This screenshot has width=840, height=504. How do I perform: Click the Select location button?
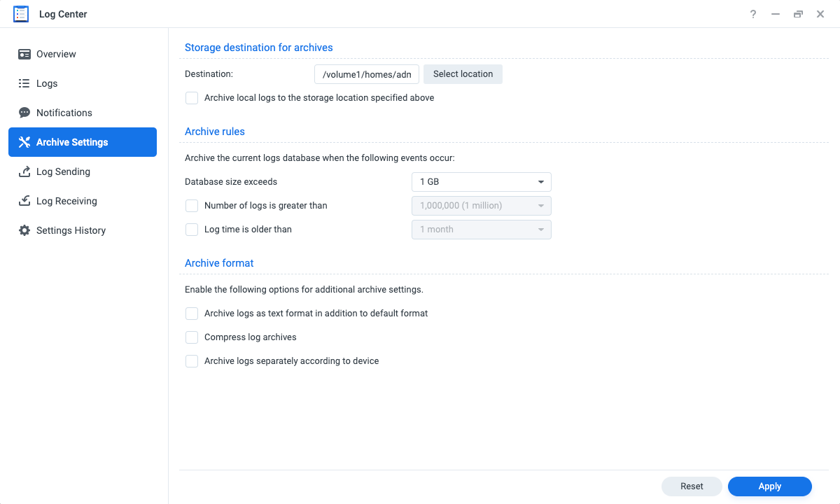(463, 74)
